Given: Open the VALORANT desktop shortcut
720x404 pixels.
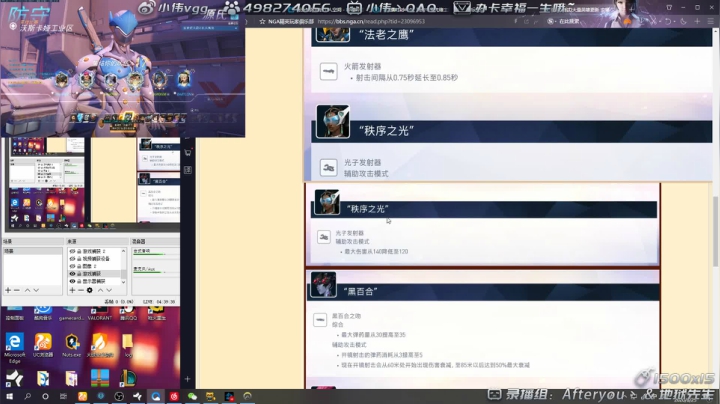Looking at the screenshot, I should 100,314.
